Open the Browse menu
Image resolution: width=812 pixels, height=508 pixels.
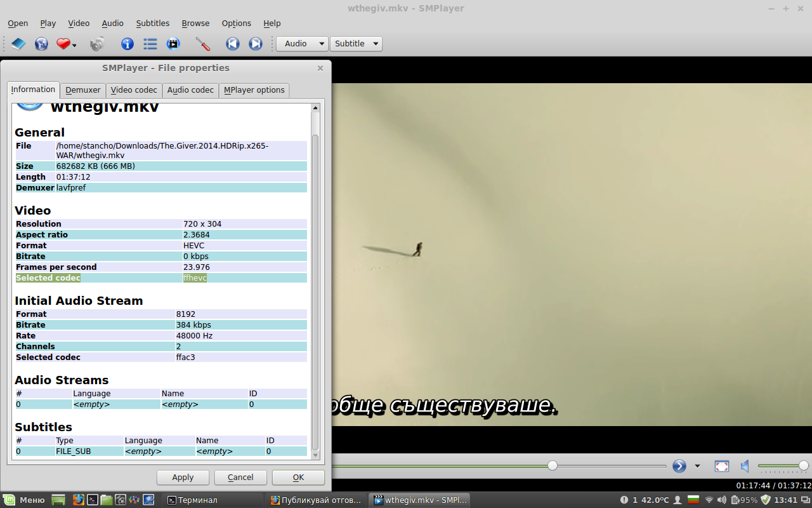pos(195,23)
